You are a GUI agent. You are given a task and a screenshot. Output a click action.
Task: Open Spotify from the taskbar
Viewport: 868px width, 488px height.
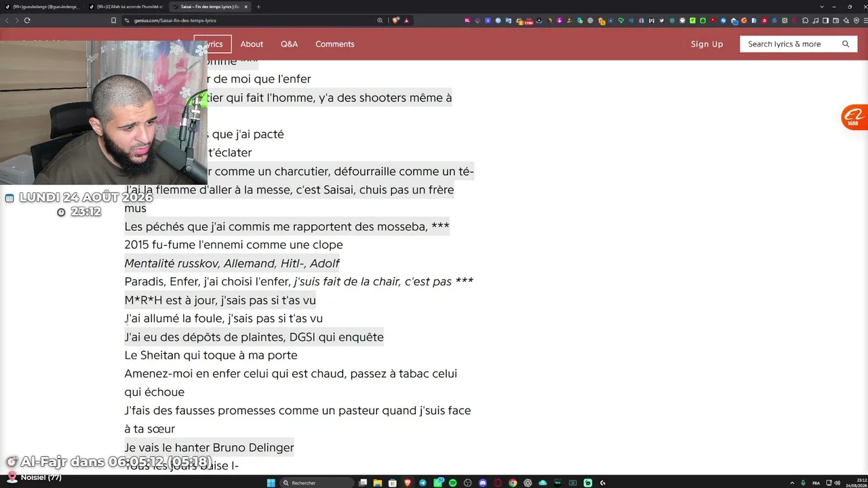click(453, 483)
